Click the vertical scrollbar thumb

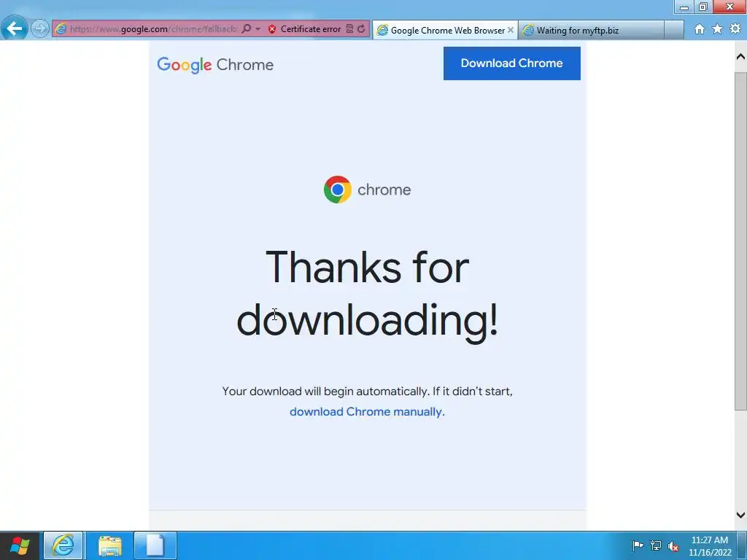click(740, 241)
